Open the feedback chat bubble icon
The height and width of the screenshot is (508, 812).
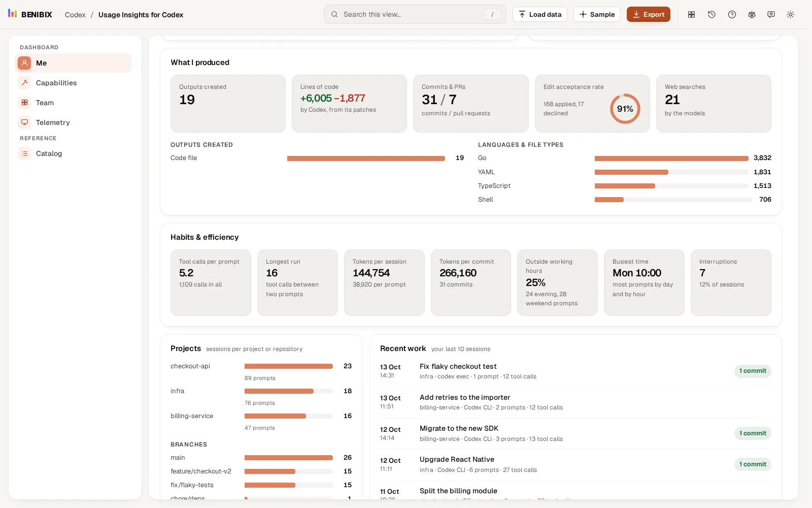click(x=771, y=14)
